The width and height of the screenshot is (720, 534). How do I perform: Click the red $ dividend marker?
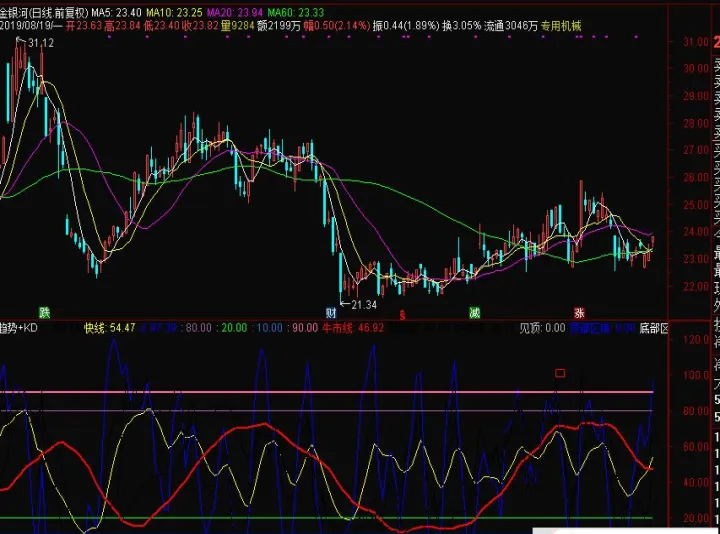(x=402, y=315)
